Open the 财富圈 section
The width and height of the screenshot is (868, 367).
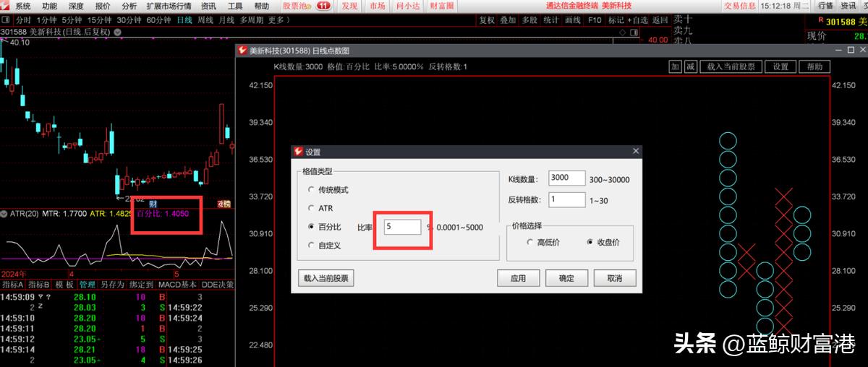442,6
